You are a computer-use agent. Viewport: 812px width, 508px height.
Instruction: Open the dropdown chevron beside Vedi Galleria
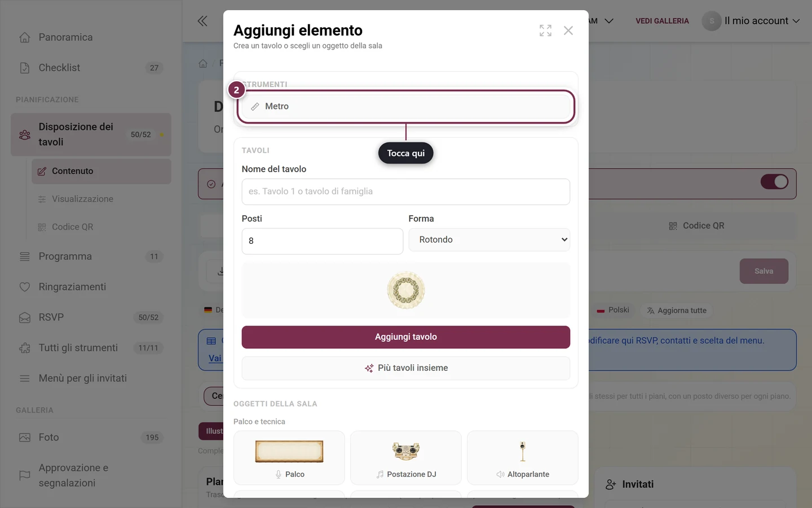[609, 21]
